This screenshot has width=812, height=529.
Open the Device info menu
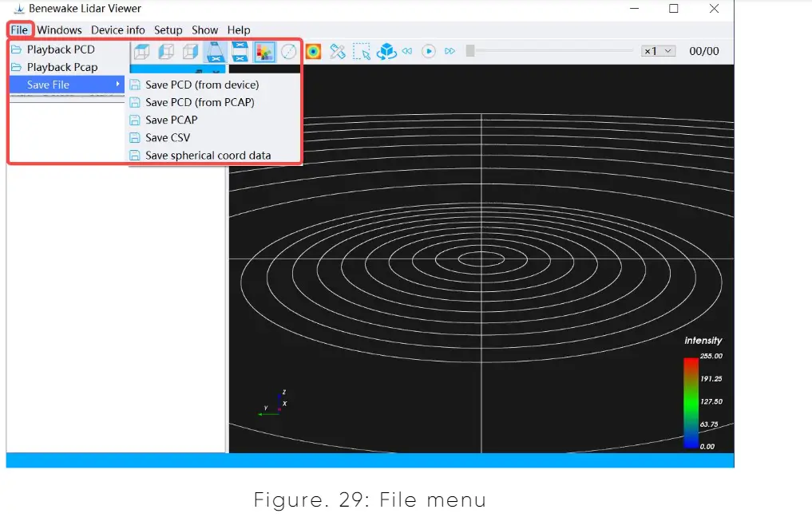click(x=118, y=30)
